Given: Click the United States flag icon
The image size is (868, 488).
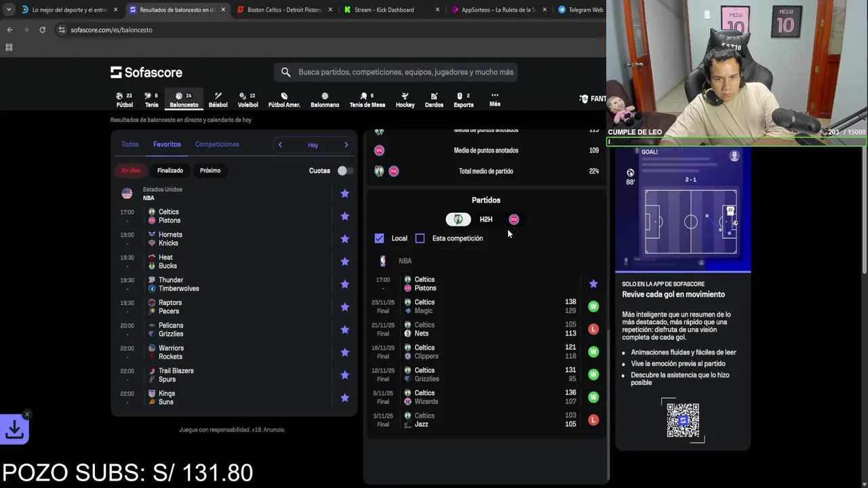Looking at the screenshot, I should [127, 193].
